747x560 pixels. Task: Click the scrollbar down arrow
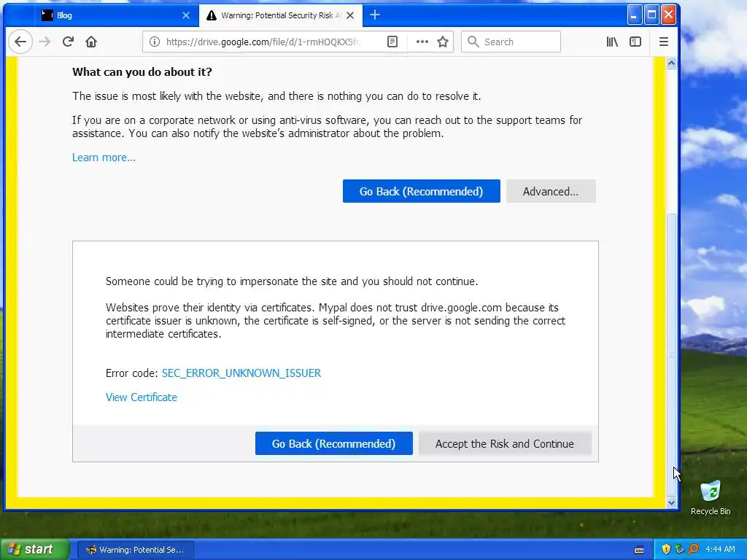(671, 503)
